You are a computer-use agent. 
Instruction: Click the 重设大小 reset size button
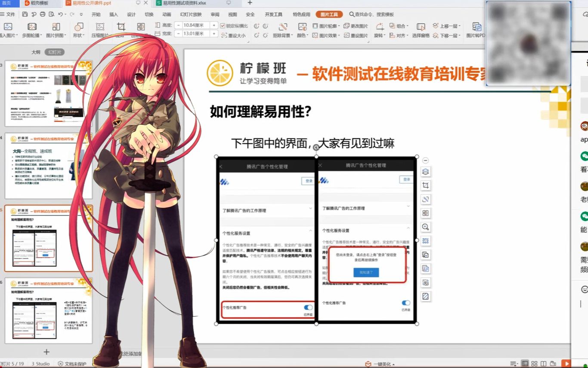tap(233, 35)
